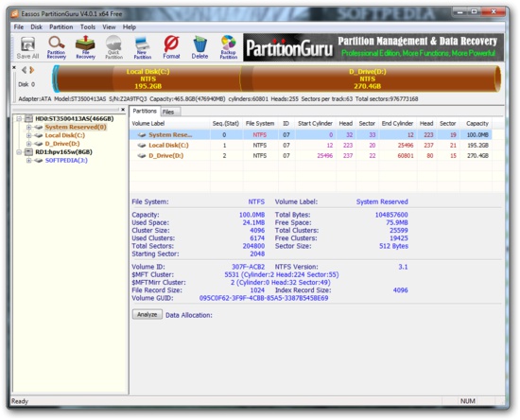The image size is (520, 420).
Task: Click the RD1 removable disk icon in tree
Action: (29, 152)
